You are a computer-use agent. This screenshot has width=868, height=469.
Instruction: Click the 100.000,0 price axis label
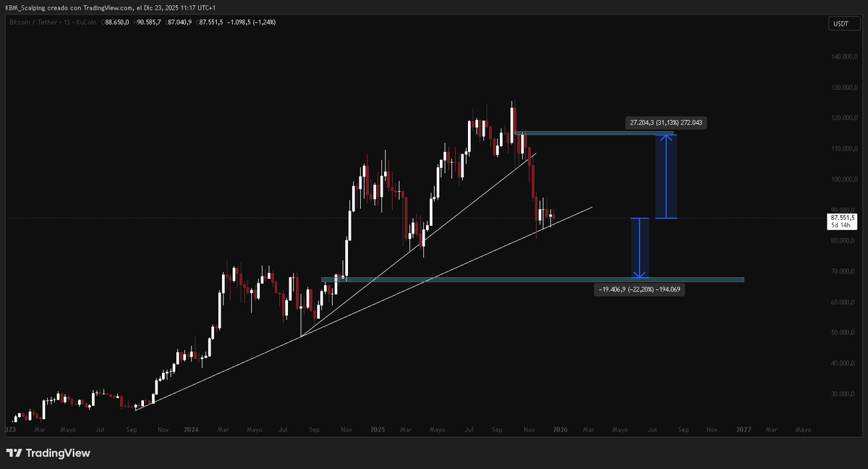[843, 179]
